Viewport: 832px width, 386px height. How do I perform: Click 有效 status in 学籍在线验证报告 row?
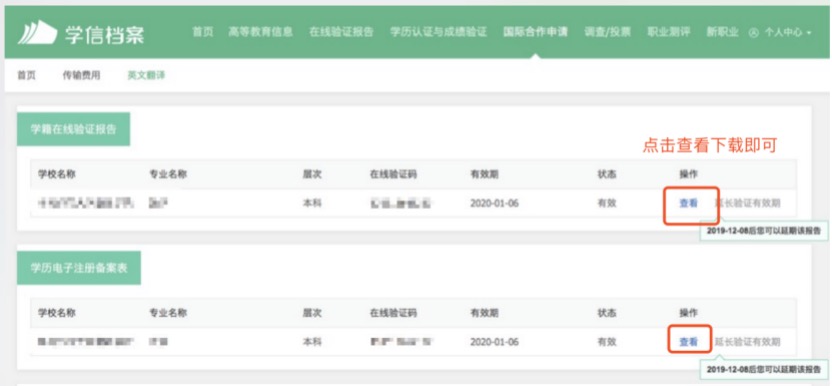(x=606, y=203)
